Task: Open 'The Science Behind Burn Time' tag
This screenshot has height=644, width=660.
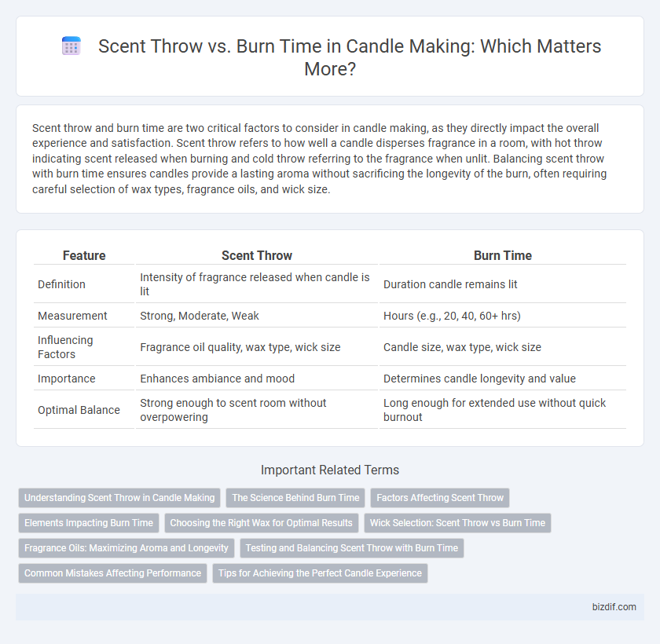Action: (295, 498)
